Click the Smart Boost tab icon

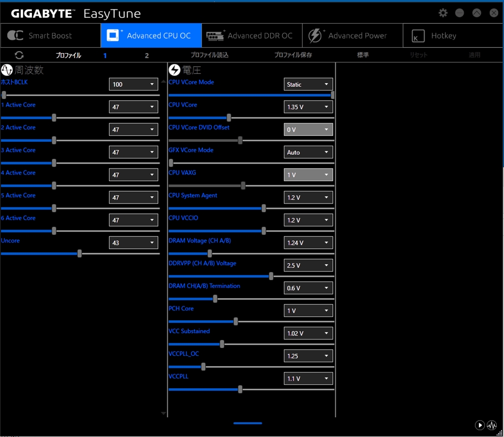pyautogui.click(x=15, y=35)
